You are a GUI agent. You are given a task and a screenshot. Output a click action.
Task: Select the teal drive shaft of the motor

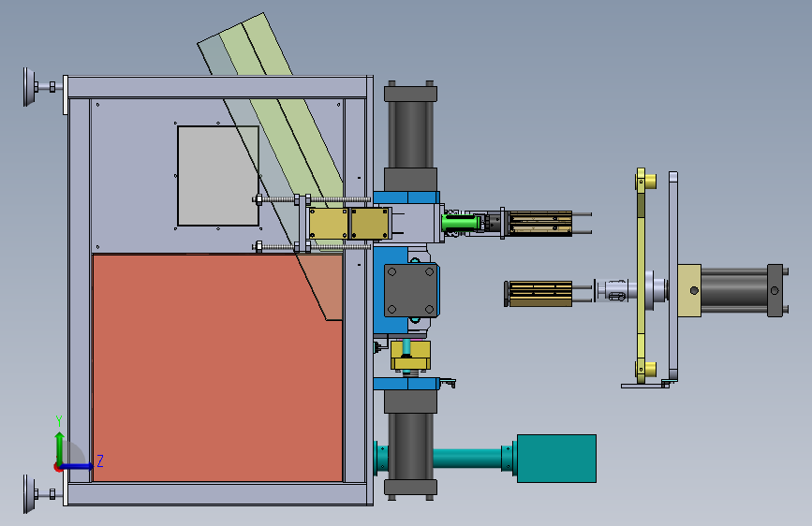coord(466,458)
